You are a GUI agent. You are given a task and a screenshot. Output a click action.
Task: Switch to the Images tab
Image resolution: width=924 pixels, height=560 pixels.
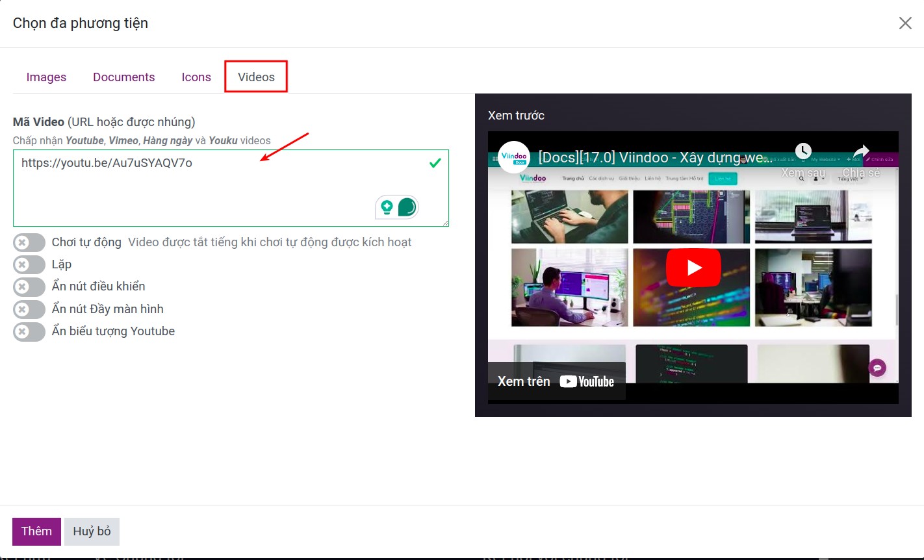[46, 77]
